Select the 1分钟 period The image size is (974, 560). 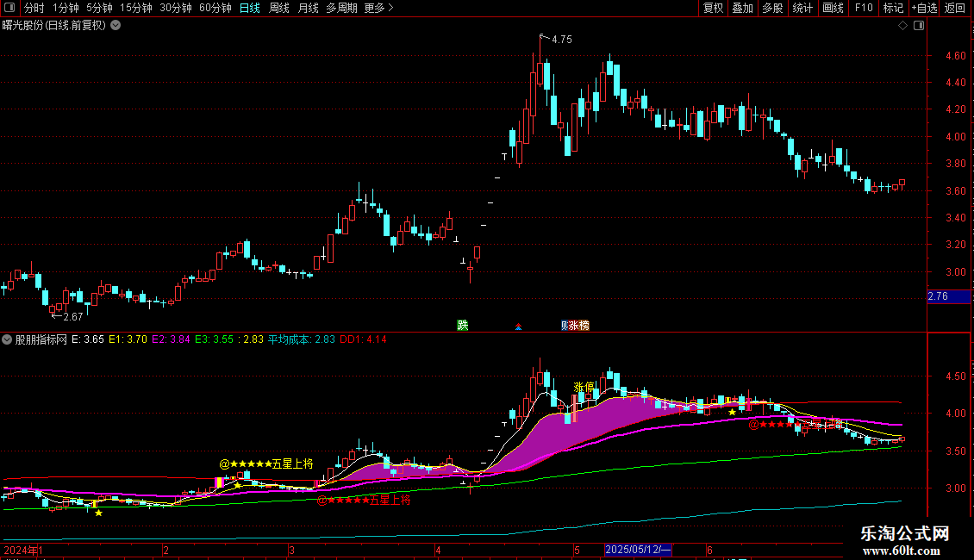66,8
